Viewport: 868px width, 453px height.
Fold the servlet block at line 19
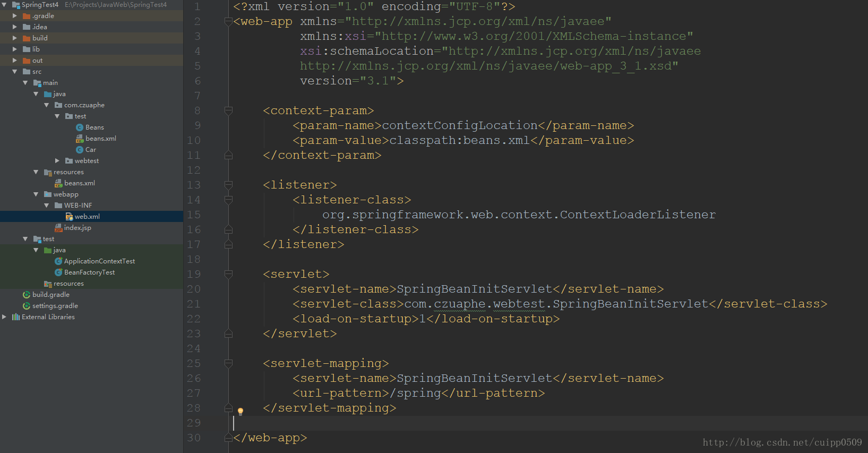[x=228, y=275]
